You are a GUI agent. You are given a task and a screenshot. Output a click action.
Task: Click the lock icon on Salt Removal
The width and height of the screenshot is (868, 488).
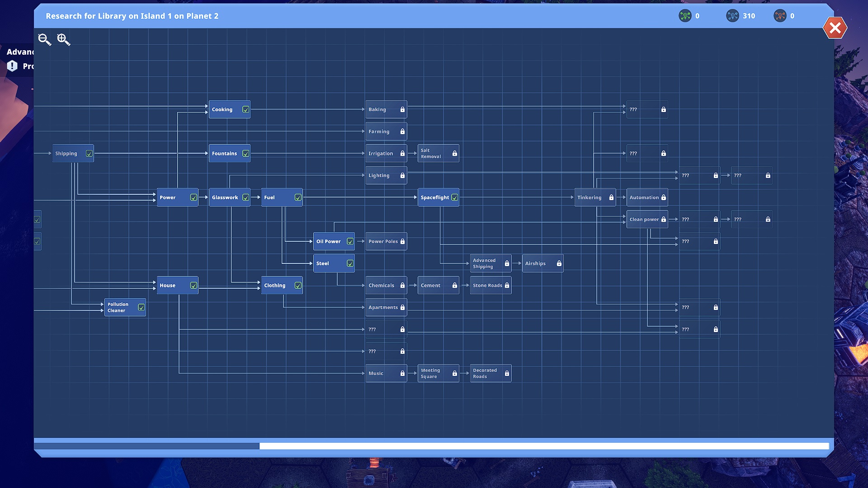[x=455, y=154]
